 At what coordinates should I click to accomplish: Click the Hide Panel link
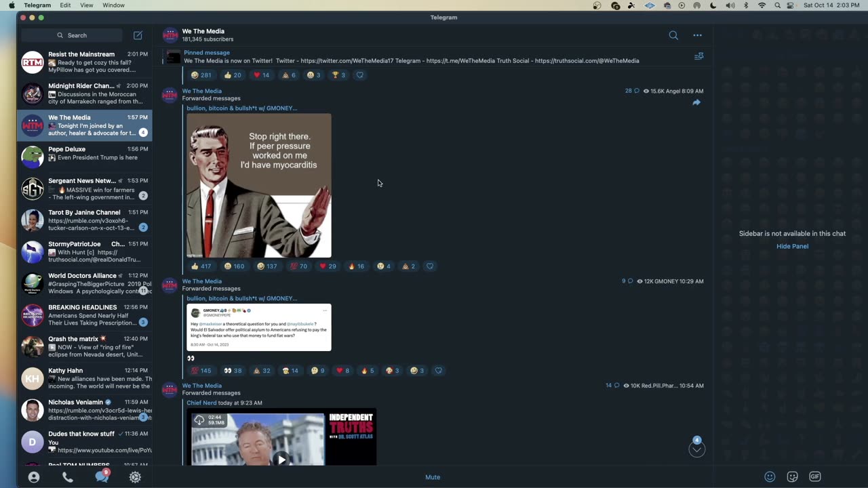[792, 246]
